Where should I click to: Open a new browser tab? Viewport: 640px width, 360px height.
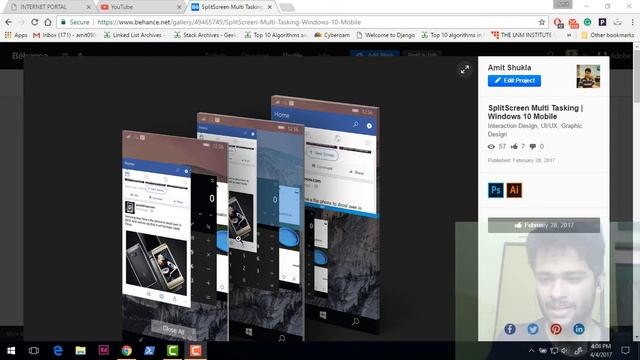(x=287, y=7)
